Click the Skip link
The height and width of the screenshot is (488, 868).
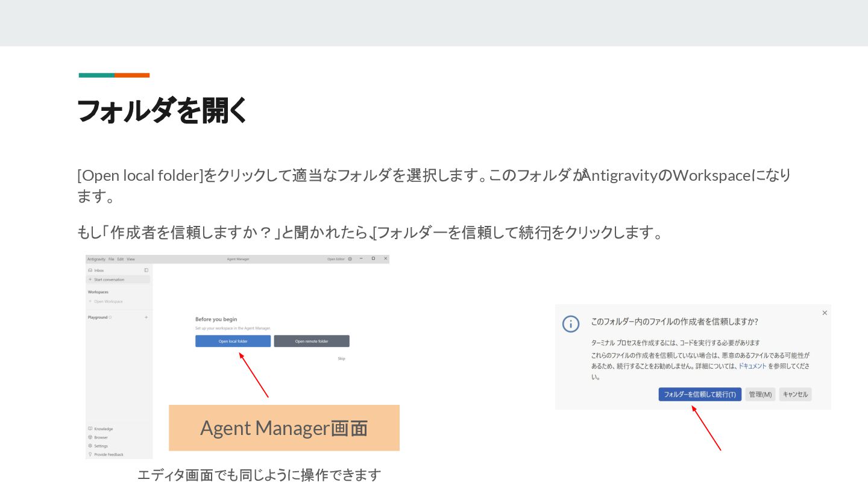341,359
